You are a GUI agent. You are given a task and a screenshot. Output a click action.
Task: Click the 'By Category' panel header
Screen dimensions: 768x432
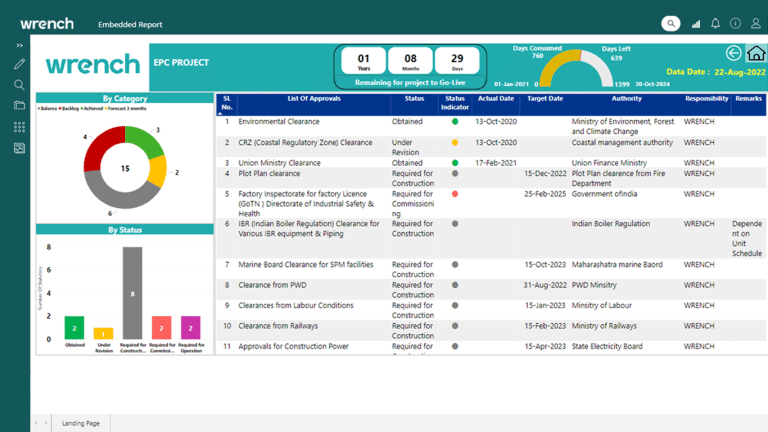coord(125,98)
